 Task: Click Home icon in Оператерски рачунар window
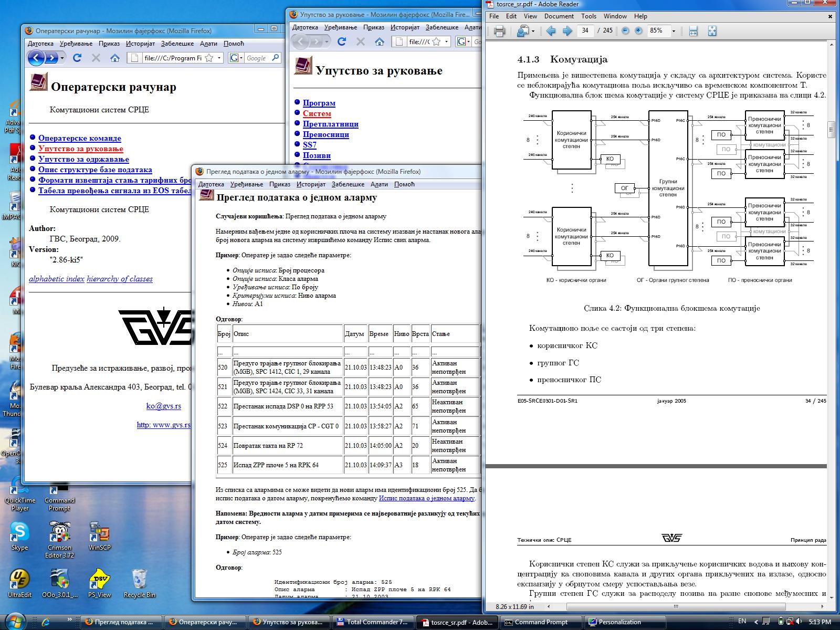114,58
